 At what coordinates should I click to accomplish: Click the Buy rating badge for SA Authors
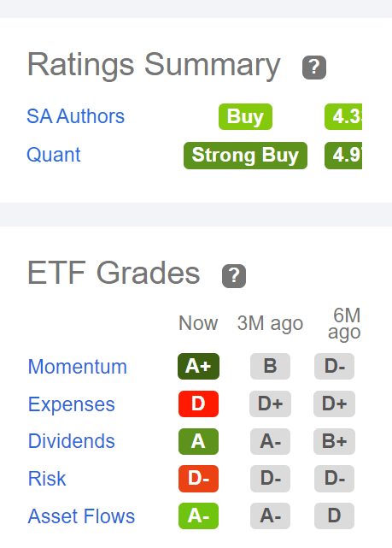click(245, 117)
